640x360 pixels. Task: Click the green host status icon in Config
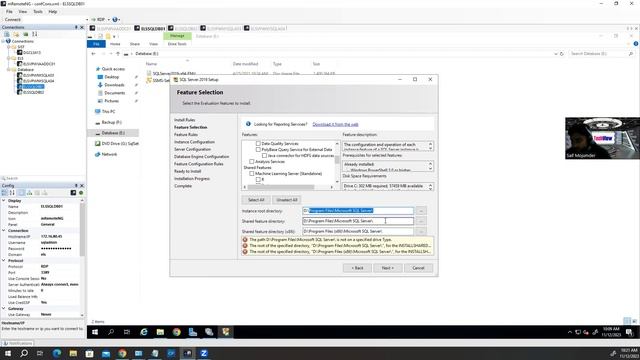(81, 193)
